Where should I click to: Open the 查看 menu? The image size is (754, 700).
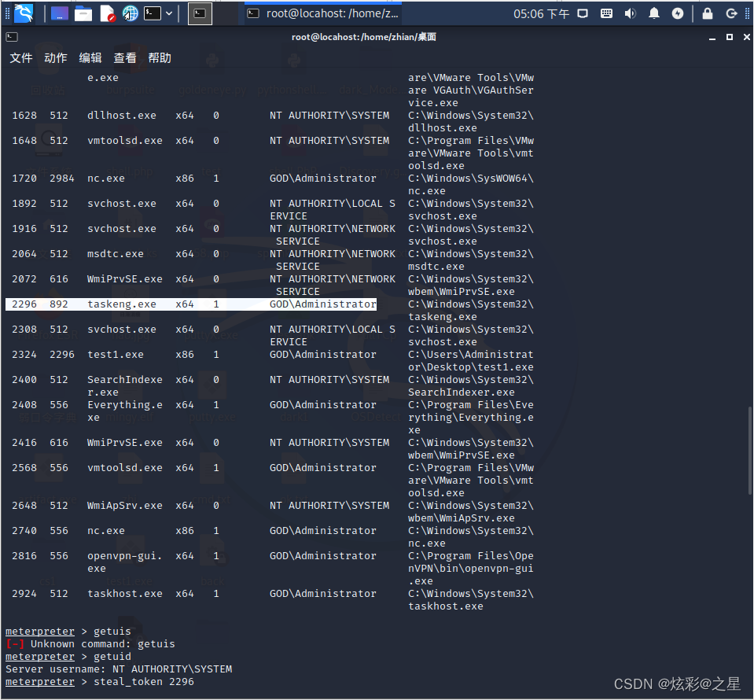click(125, 57)
